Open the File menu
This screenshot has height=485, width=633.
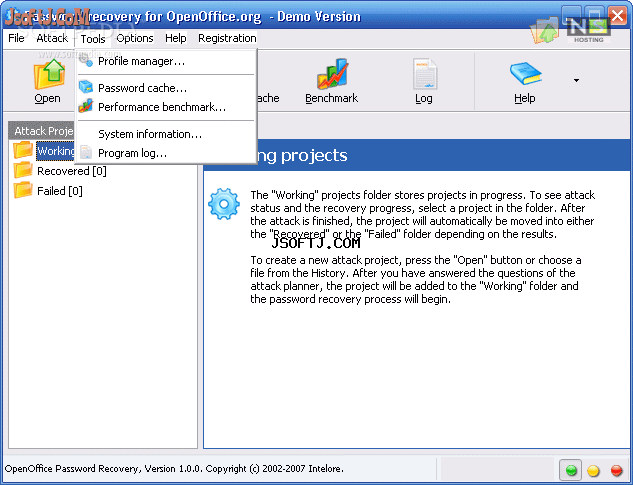point(16,38)
